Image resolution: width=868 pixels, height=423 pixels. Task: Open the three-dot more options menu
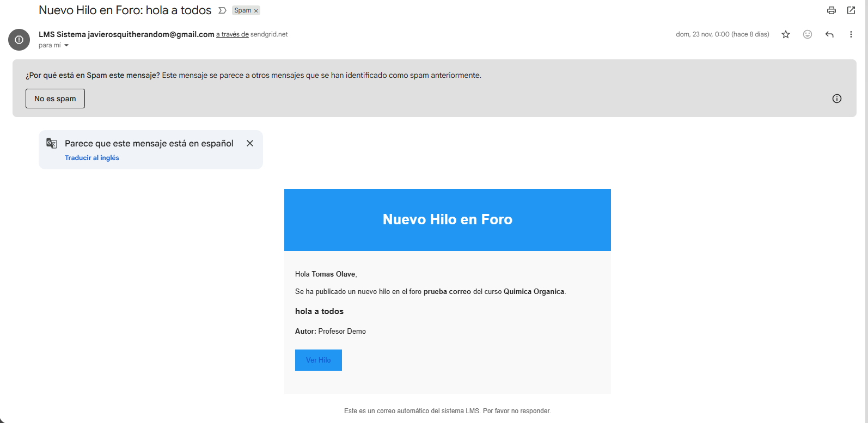(851, 34)
